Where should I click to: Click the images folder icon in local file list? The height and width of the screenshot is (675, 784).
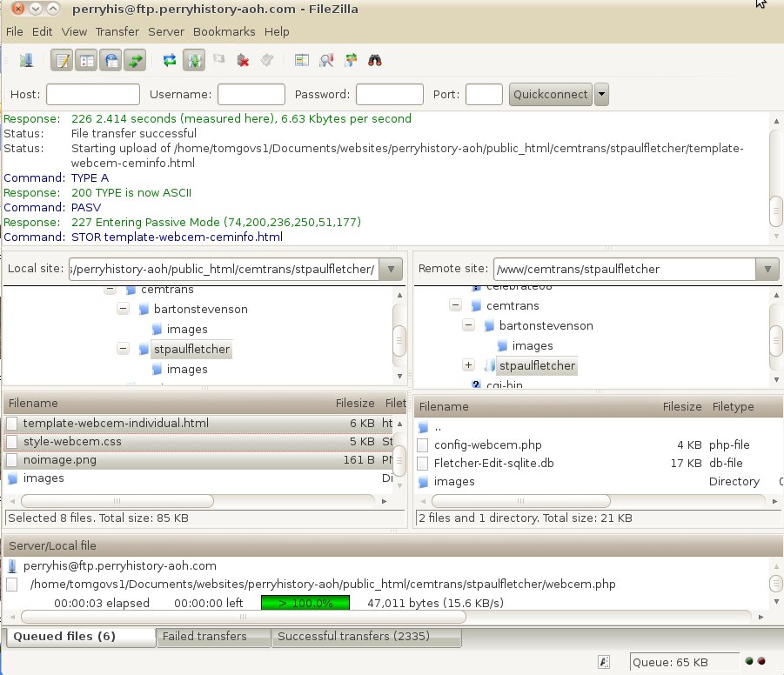tap(12, 478)
